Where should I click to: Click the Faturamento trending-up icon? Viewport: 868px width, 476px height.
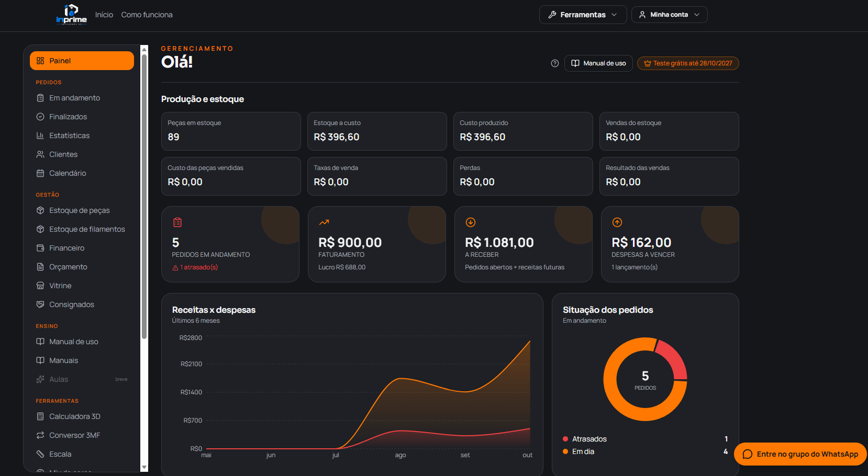tap(324, 222)
